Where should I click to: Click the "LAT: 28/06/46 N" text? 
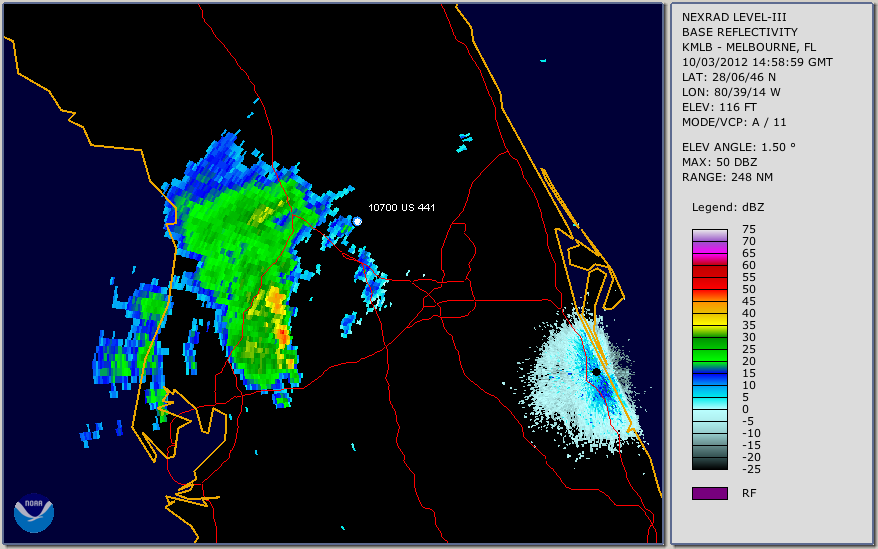[x=728, y=77]
